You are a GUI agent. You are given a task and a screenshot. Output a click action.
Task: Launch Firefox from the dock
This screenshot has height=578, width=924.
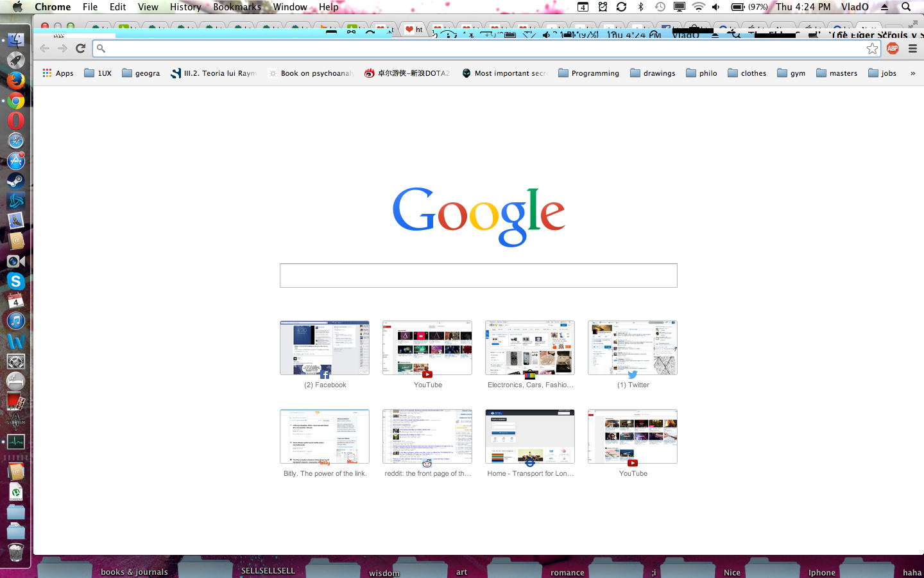[x=15, y=80]
